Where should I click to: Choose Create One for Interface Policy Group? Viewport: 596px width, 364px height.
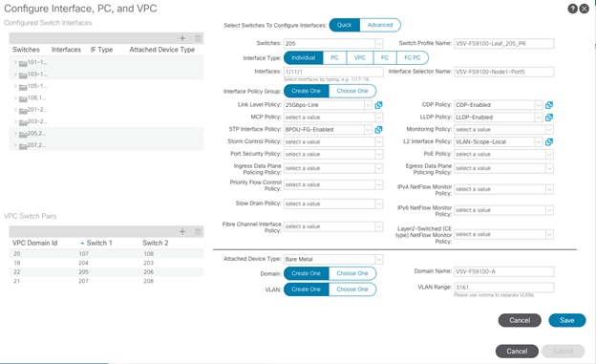point(307,91)
